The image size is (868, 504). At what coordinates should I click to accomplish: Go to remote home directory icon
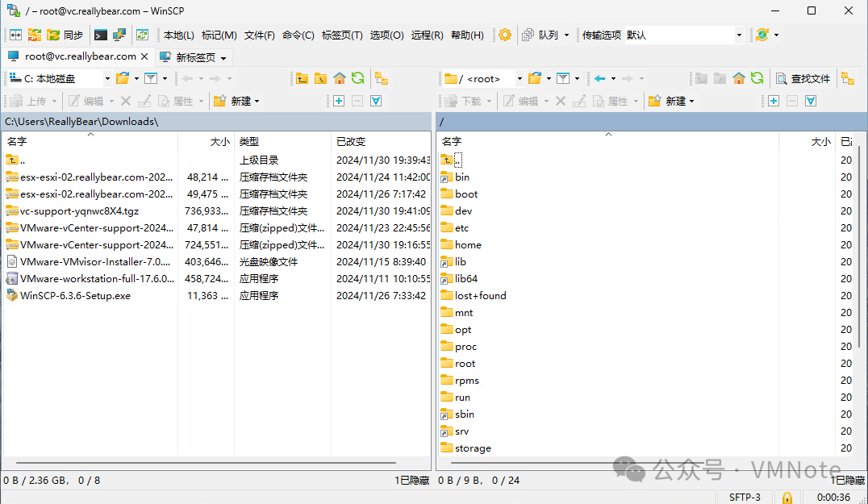click(x=738, y=78)
